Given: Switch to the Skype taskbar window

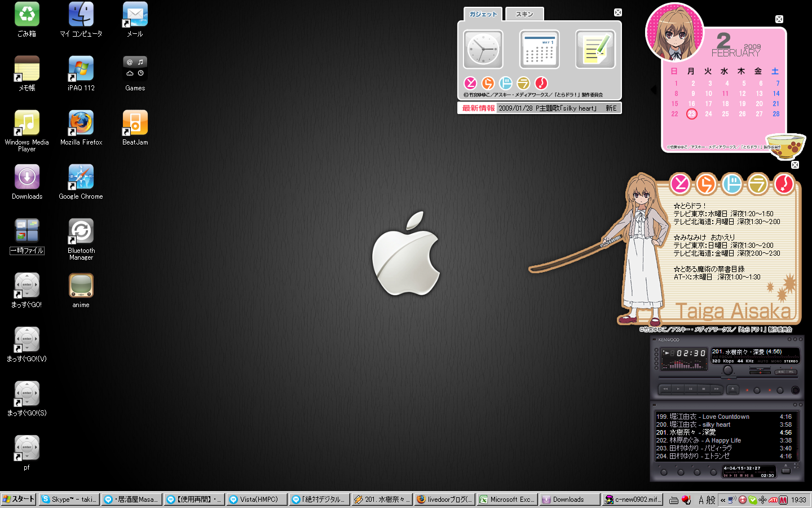Looking at the screenshot, I should click(x=69, y=500).
